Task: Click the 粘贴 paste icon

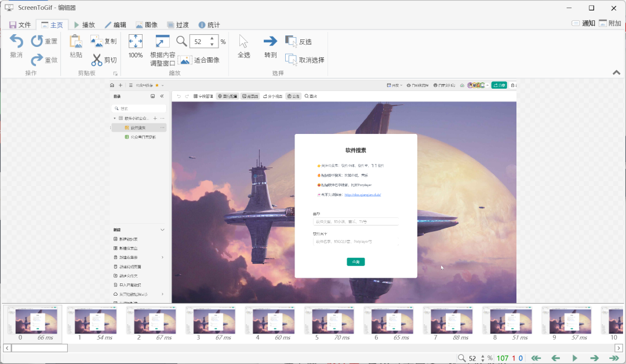Action: point(76,42)
